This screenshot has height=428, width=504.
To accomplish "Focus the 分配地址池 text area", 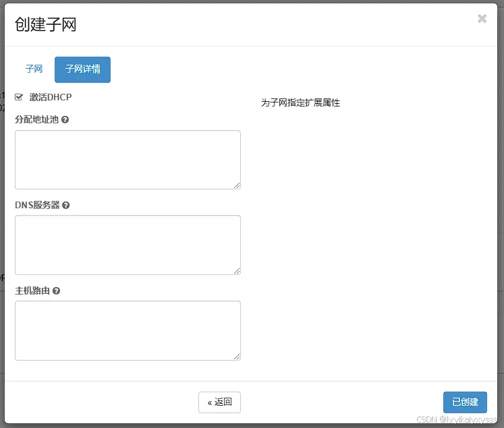I will [x=128, y=160].
